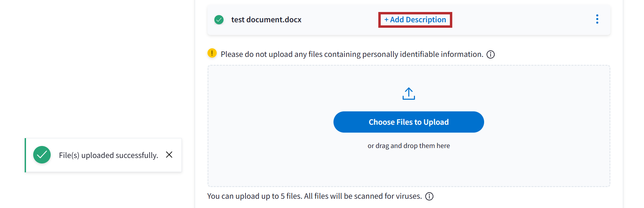644x208 pixels.
Task: Click the 'File(s) uploaded successfully.' message text
Action: tap(108, 156)
